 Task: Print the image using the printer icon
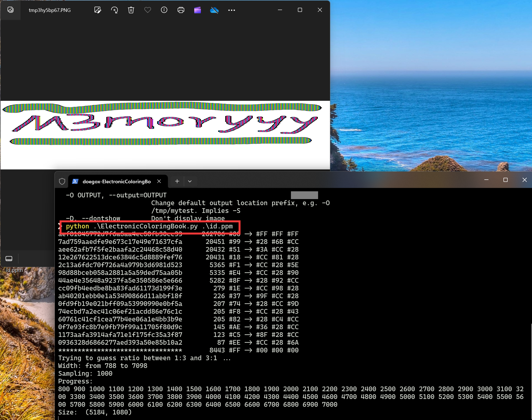click(x=181, y=10)
